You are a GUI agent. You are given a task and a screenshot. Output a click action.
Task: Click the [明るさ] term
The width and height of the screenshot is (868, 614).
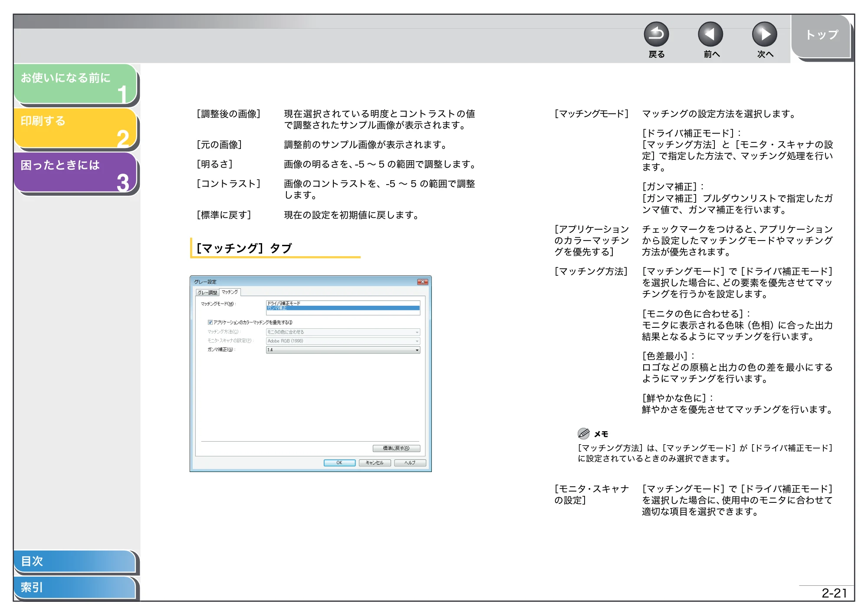(x=214, y=164)
